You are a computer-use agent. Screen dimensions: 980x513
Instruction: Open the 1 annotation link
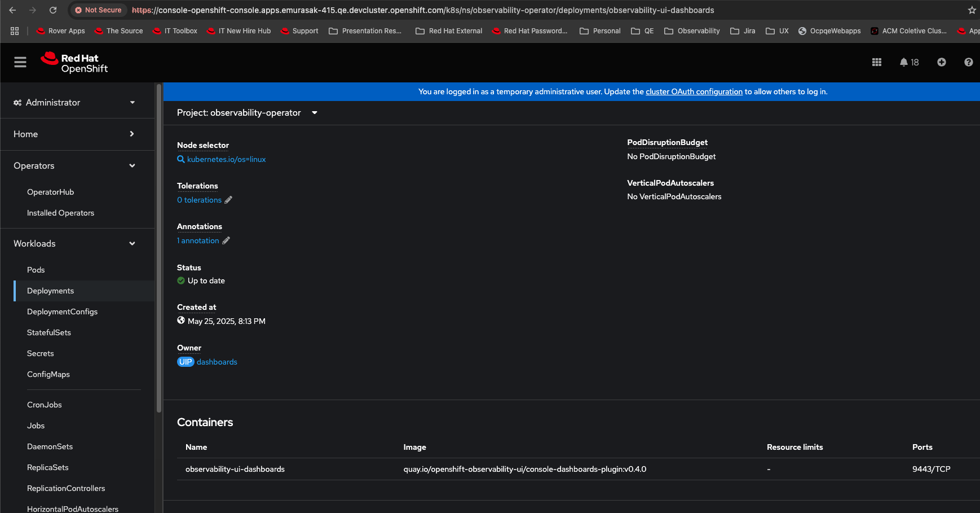pos(198,240)
